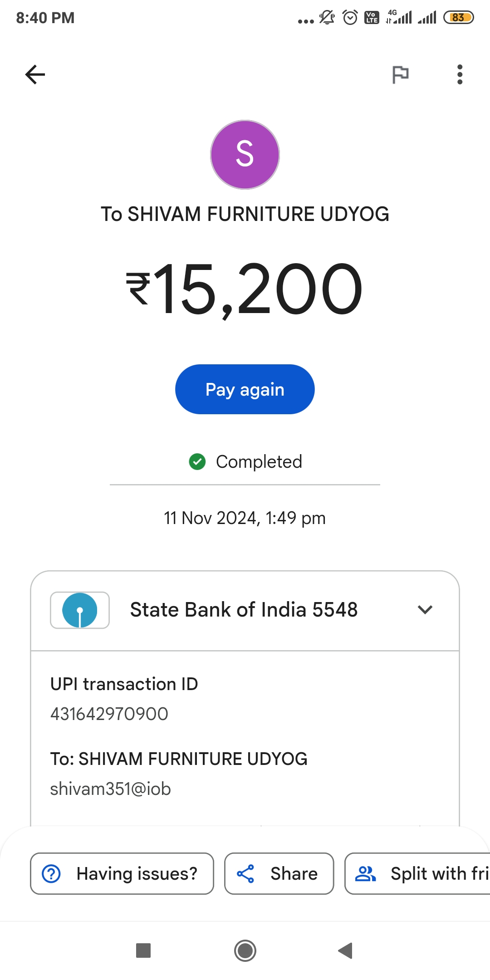
Task: Tap the share arrow icon
Action: point(245,873)
